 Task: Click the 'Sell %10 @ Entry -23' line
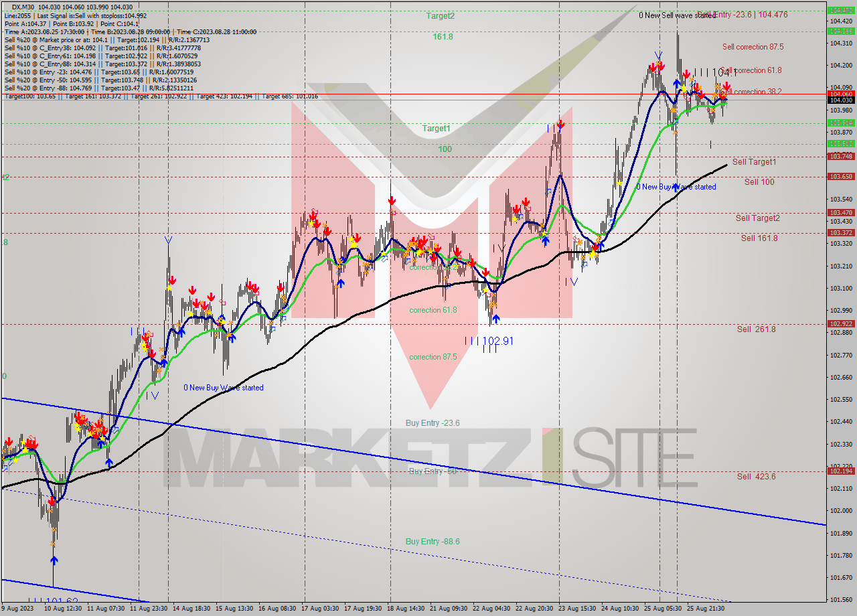[99, 72]
